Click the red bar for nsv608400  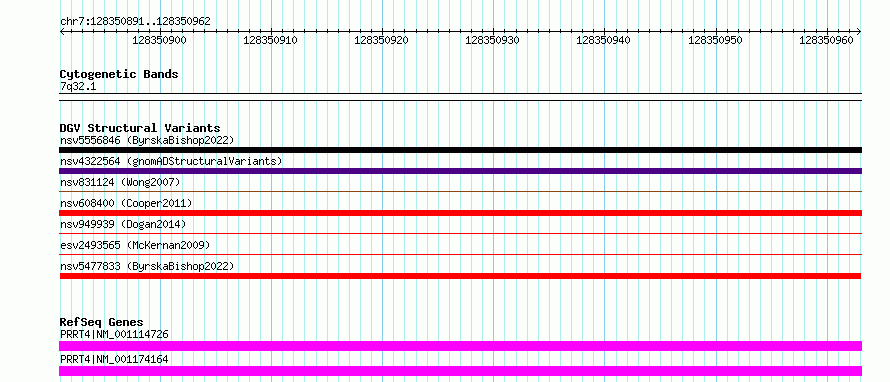tap(460, 213)
